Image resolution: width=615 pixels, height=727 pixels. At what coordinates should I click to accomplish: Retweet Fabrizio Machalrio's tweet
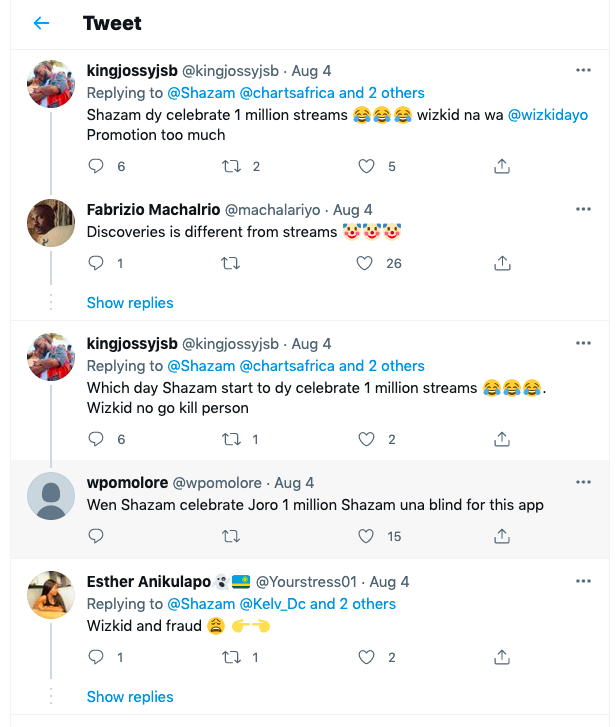point(230,264)
